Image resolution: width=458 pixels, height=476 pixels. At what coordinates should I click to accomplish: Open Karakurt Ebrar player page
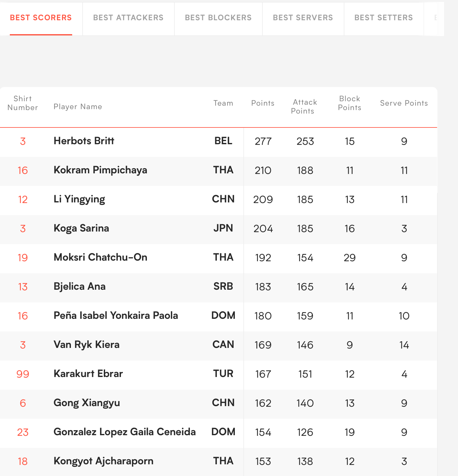tap(88, 374)
